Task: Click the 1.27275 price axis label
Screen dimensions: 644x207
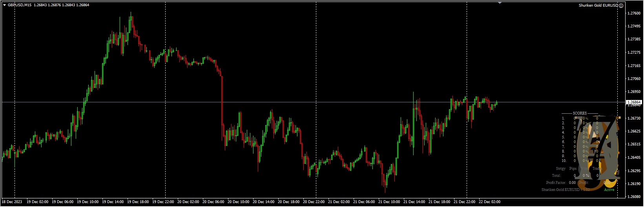Action: pyautogui.click(x=634, y=53)
